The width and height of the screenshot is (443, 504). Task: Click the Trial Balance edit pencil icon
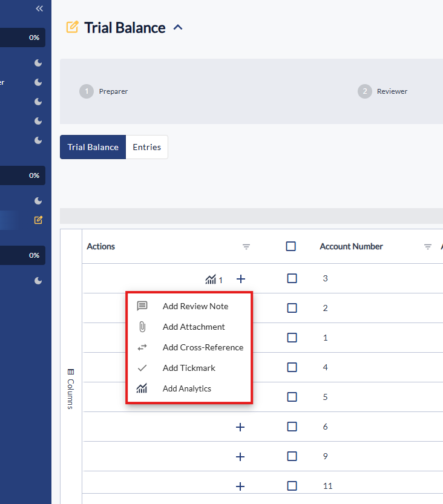pyautogui.click(x=72, y=27)
